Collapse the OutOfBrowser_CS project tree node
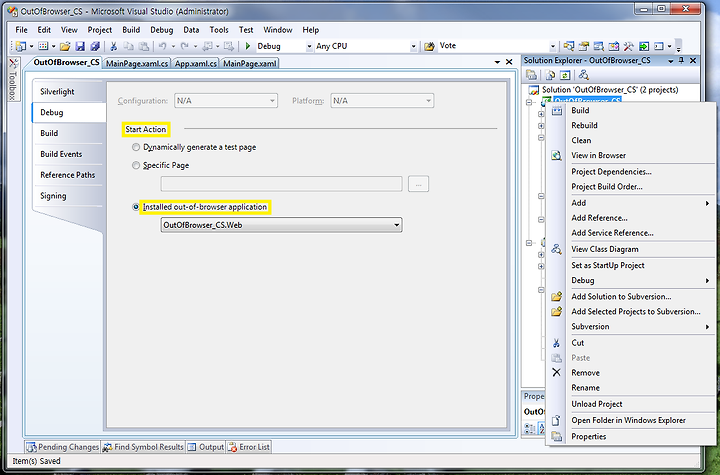This screenshot has width=720, height=475. tap(529, 102)
